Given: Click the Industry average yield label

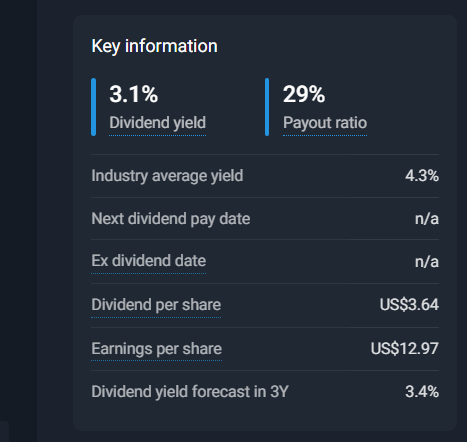Looking at the screenshot, I should pos(167,176).
